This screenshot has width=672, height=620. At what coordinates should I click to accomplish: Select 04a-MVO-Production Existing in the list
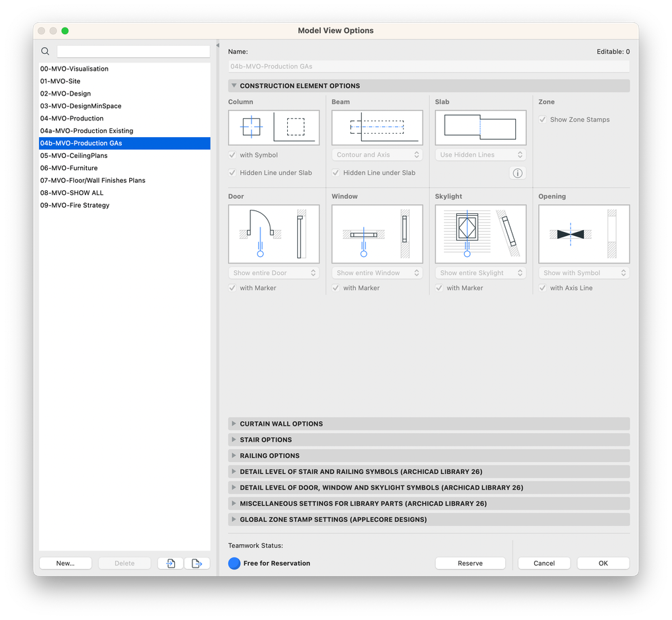pyautogui.click(x=124, y=130)
